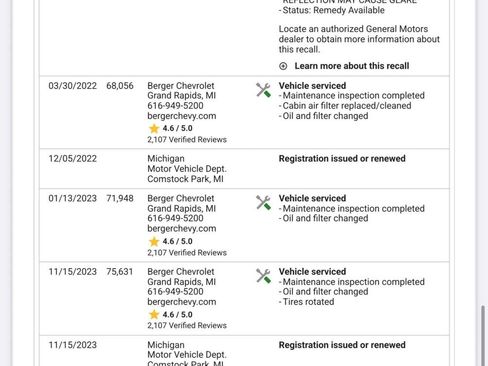Click Vehicle serviced heading for 03/30/2022

[312, 86]
